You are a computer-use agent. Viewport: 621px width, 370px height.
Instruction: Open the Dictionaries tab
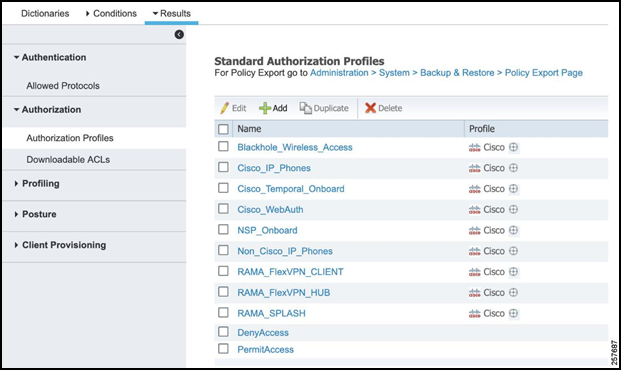[x=45, y=13]
